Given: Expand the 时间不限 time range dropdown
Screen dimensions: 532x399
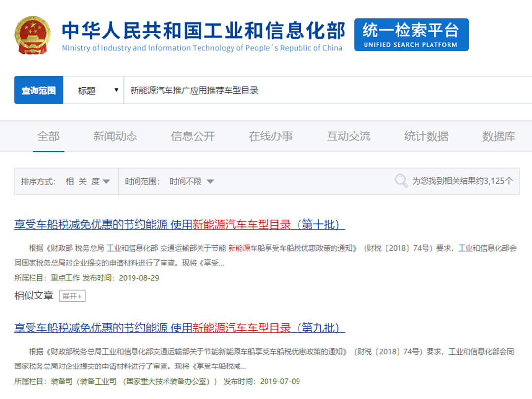Looking at the screenshot, I should 192,181.
